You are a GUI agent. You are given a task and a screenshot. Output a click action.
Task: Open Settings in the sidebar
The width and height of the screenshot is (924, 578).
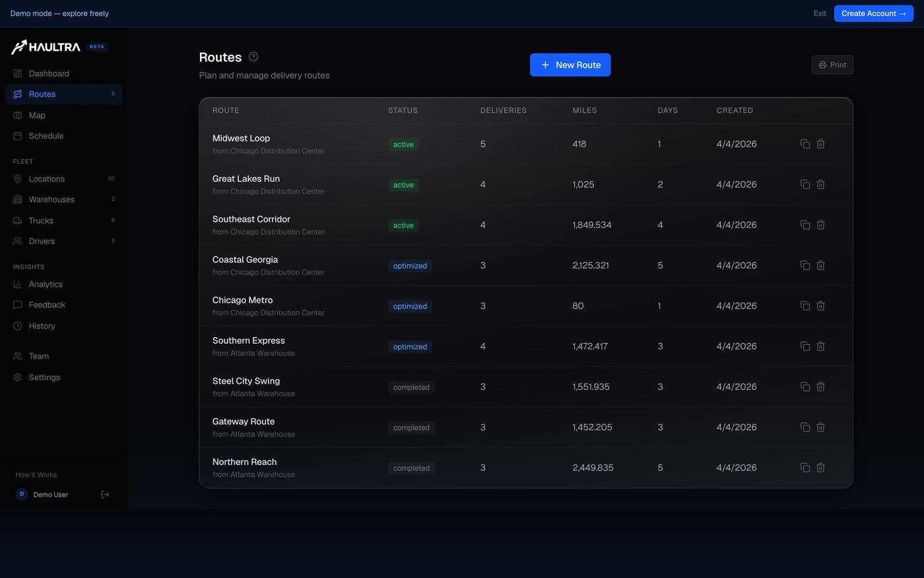click(63, 377)
